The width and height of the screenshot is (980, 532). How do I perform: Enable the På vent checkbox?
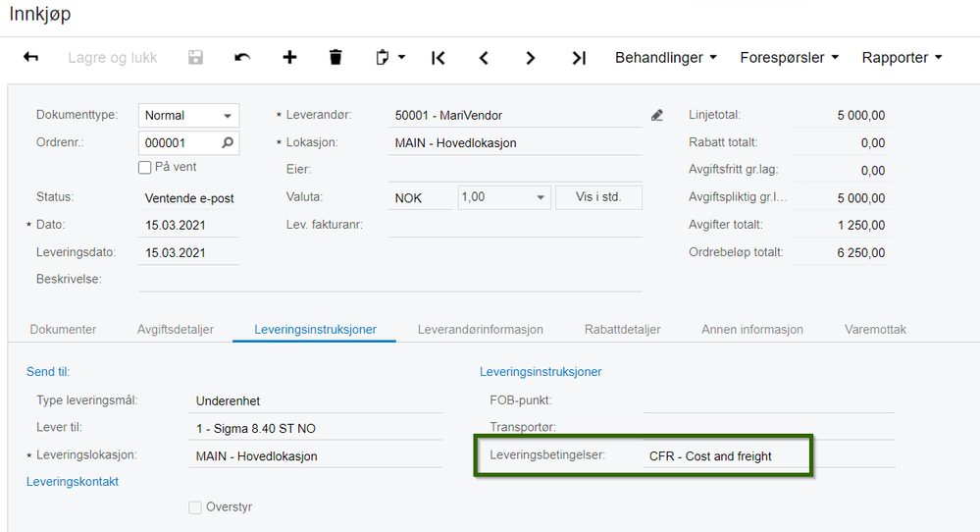tap(145, 168)
